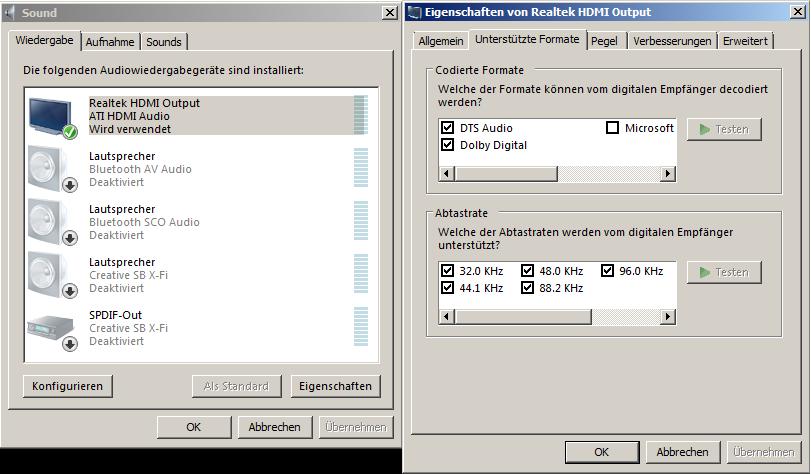This screenshot has width=811, height=474.
Task: Select the 'Bluetooth SCO Audio' device entry
Action: 144,222
